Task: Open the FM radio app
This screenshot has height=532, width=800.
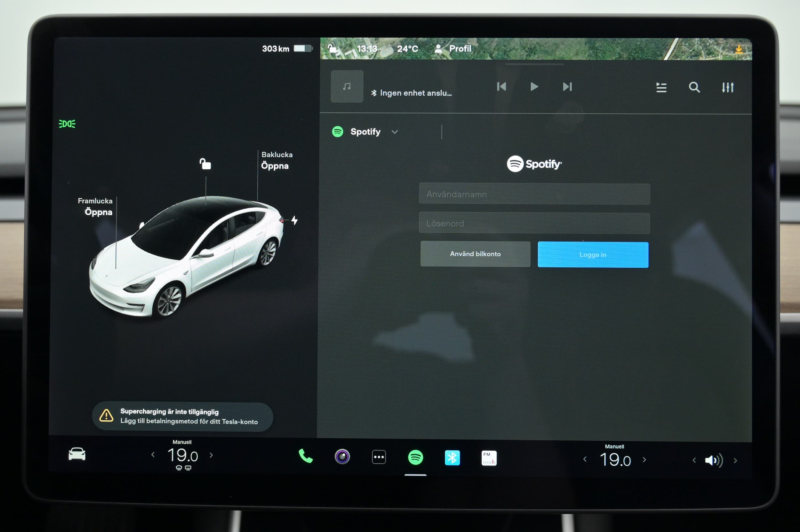Action: (x=489, y=458)
